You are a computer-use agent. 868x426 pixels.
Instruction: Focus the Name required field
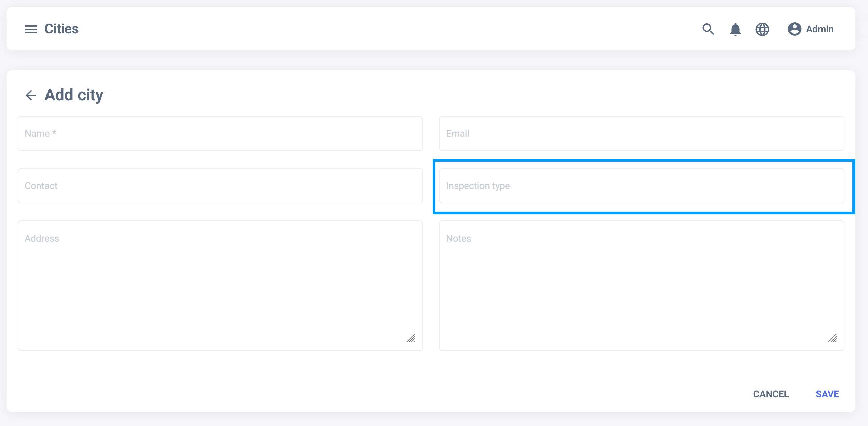coord(220,133)
